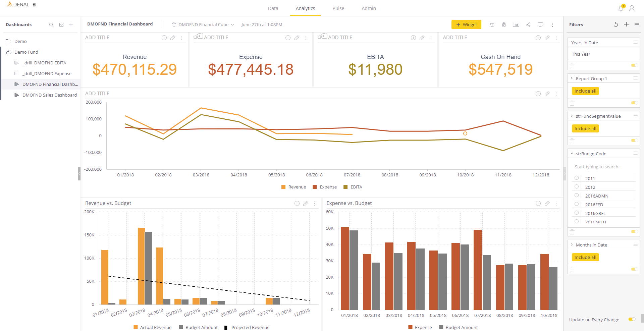
Task: Open the dashboard theme brush tool
Action: point(504,24)
